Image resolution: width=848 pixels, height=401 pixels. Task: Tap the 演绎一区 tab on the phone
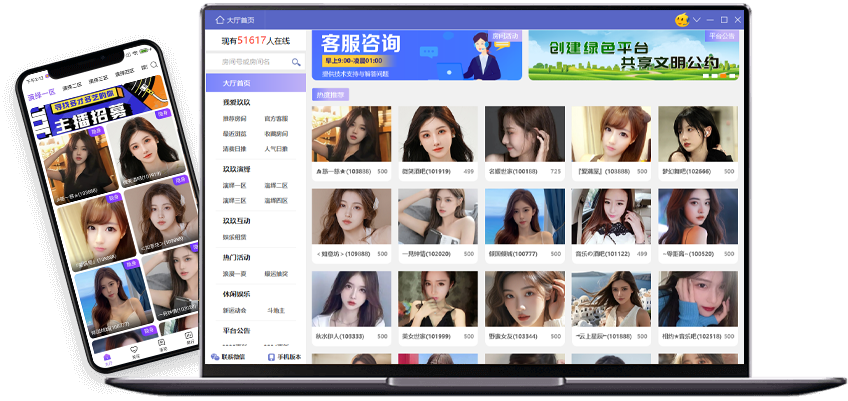[42, 96]
